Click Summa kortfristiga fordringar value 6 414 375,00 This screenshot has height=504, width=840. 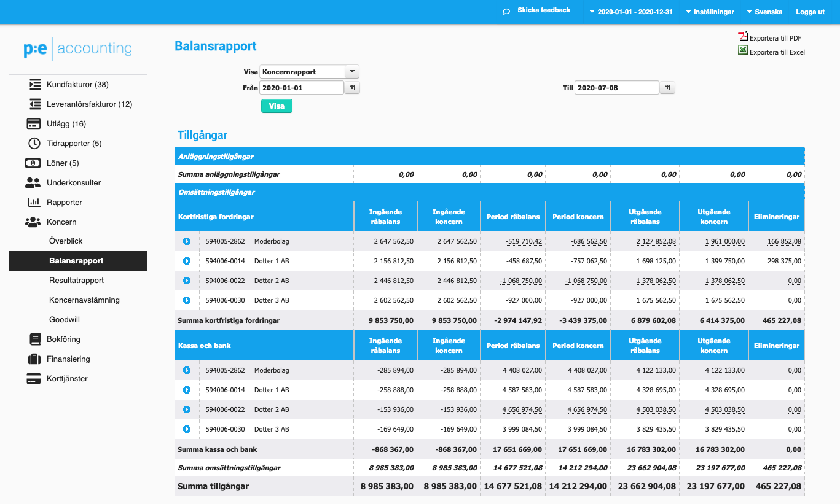pyautogui.click(x=721, y=320)
